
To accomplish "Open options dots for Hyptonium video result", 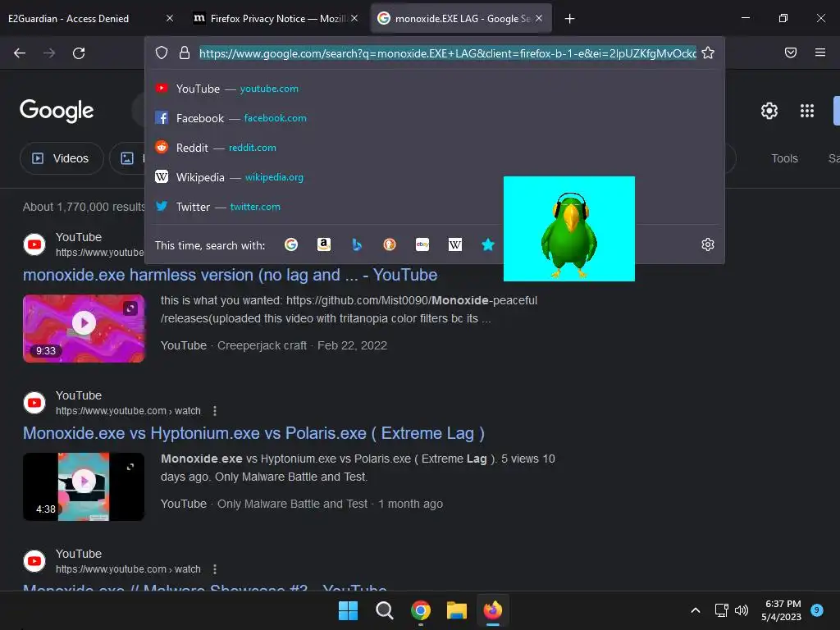I will [215, 411].
